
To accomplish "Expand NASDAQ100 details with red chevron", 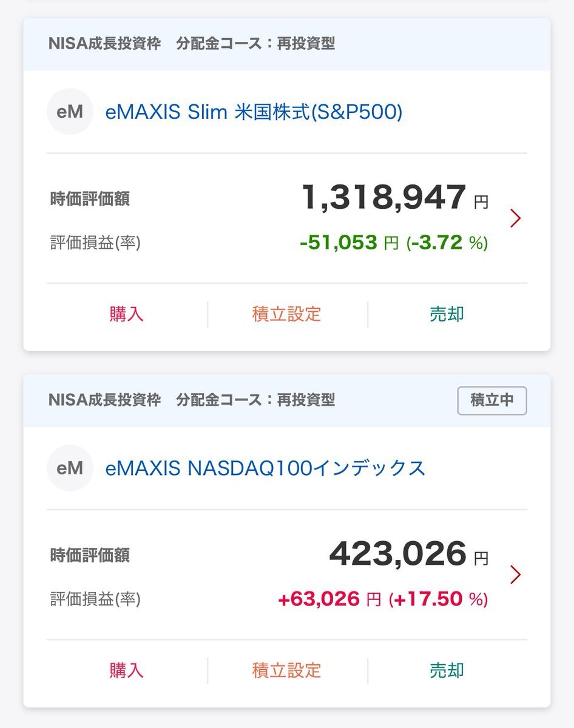I will [516, 574].
